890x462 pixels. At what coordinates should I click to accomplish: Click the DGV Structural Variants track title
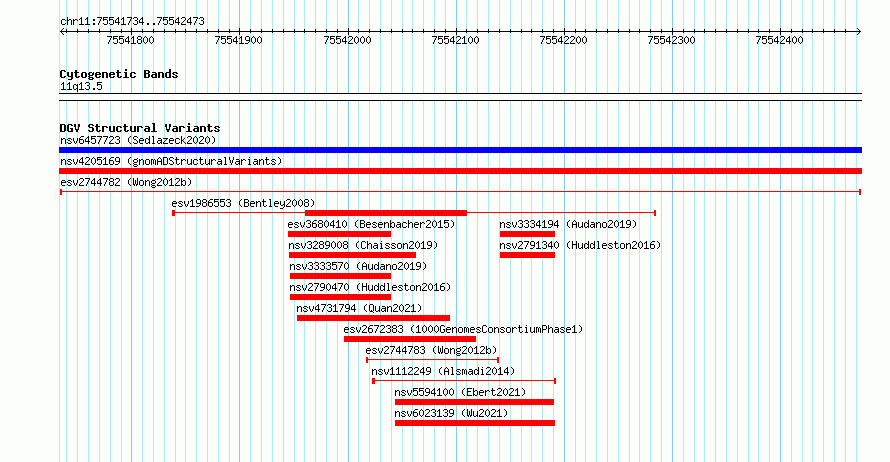tap(140, 128)
